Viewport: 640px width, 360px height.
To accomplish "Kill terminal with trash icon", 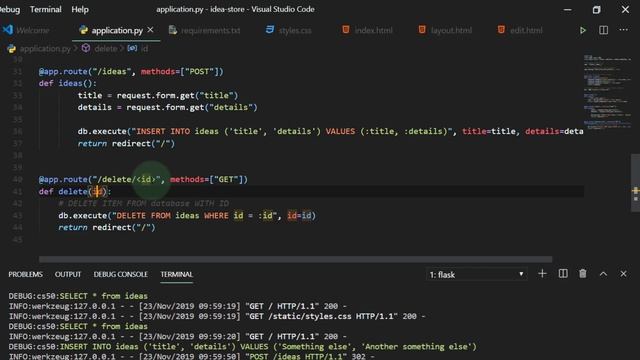I will (583, 274).
